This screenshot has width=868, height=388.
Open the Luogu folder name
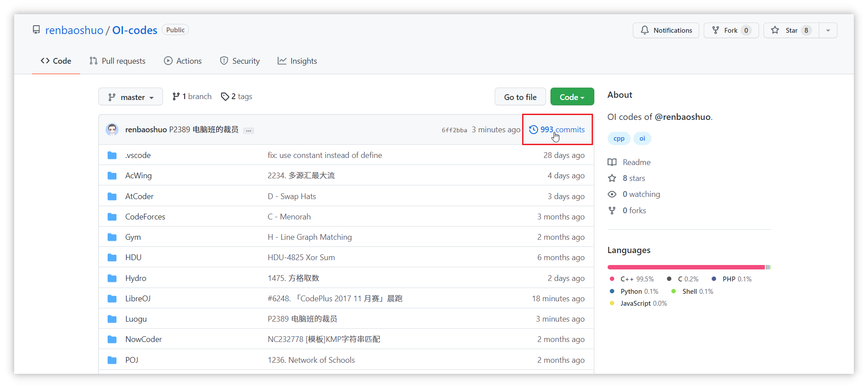[x=136, y=319]
